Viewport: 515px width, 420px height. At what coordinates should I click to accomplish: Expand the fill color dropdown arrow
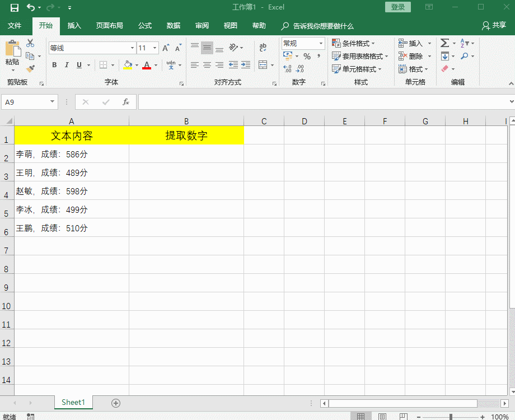(x=137, y=66)
